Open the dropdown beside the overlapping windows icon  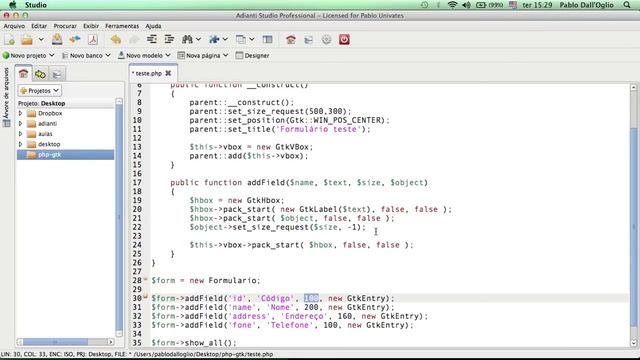[252, 40]
